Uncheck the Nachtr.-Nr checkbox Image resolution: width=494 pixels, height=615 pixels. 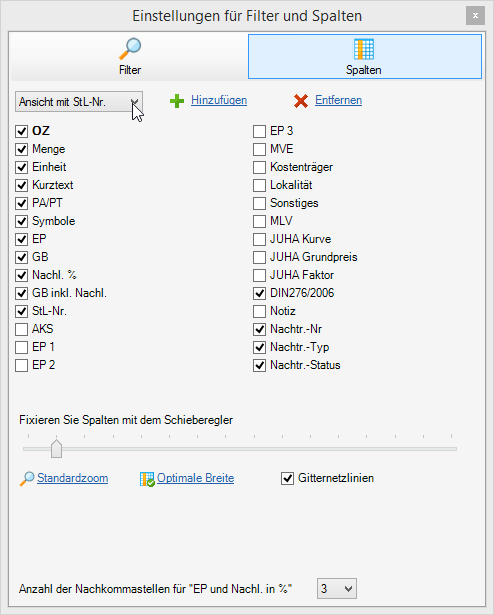tap(259, 329)
